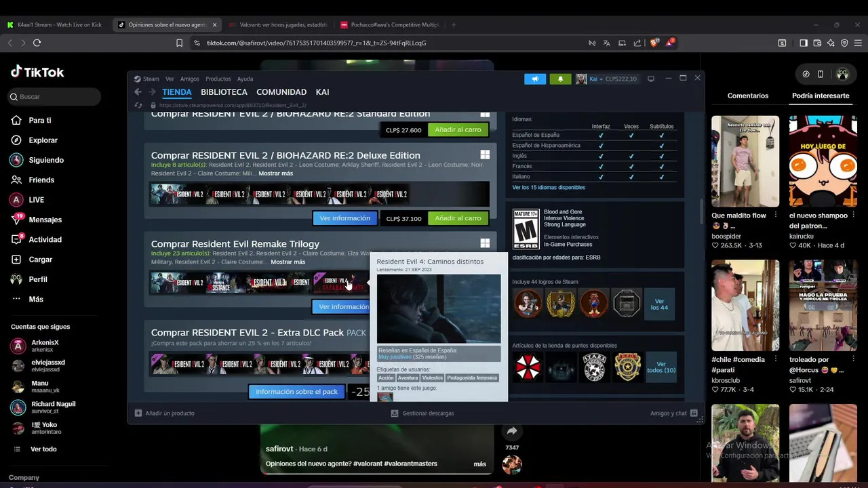
Task: Bookmark this page in address bar
Action: pyautogui.click(x=179, y=43)
